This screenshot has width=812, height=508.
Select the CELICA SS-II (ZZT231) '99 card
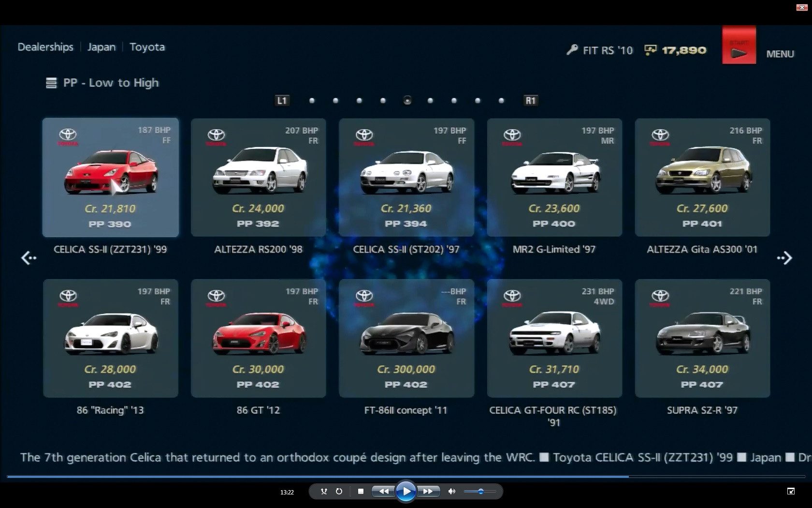pos(110,178)
